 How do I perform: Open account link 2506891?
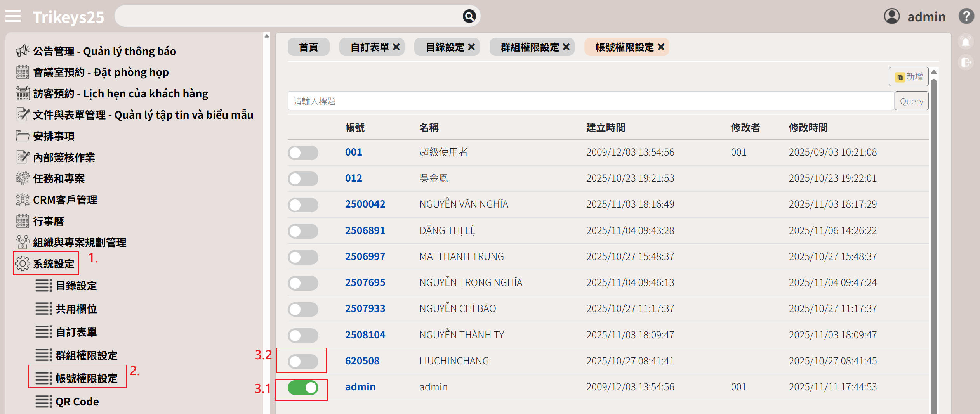365,230
